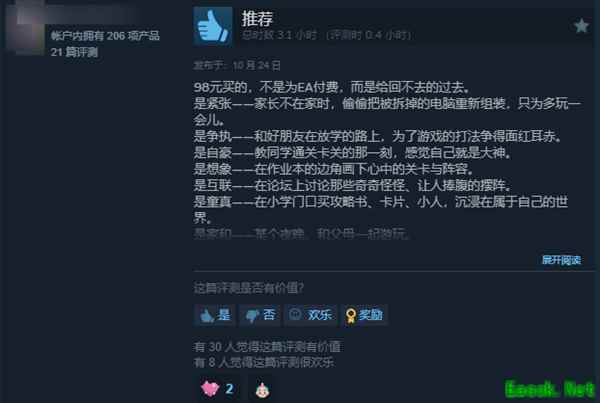Vote 否 (no) for this review
The image size is (600, 403).
260,315
